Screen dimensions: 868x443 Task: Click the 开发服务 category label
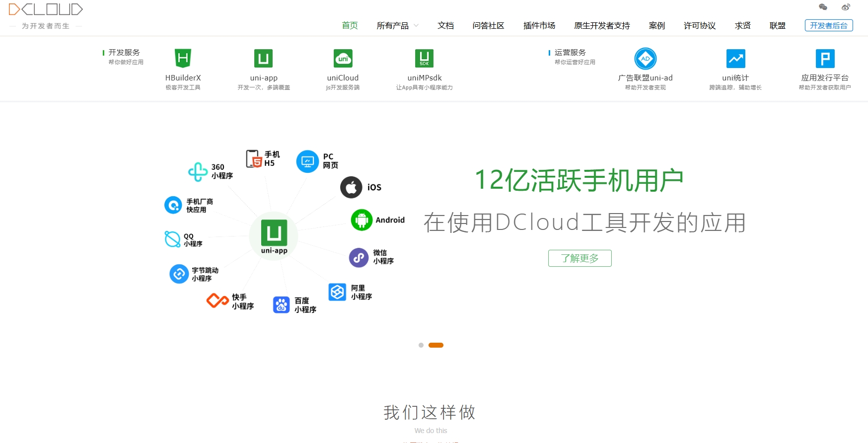[124, 52]
